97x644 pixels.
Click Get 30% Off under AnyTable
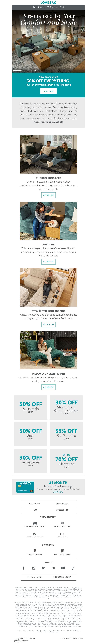[x=48, y=262]
